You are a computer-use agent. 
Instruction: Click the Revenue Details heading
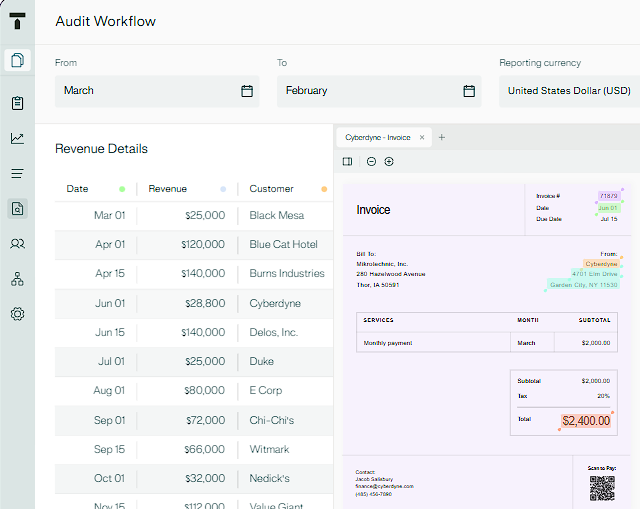tap(101, 149)
